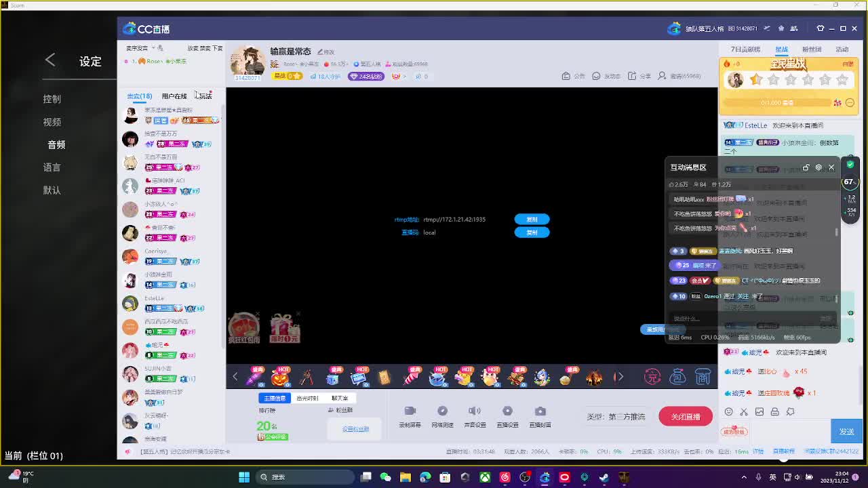Open 互动消息区 panel settings gear
868x488 pixels.
click(x=818, y=167)
